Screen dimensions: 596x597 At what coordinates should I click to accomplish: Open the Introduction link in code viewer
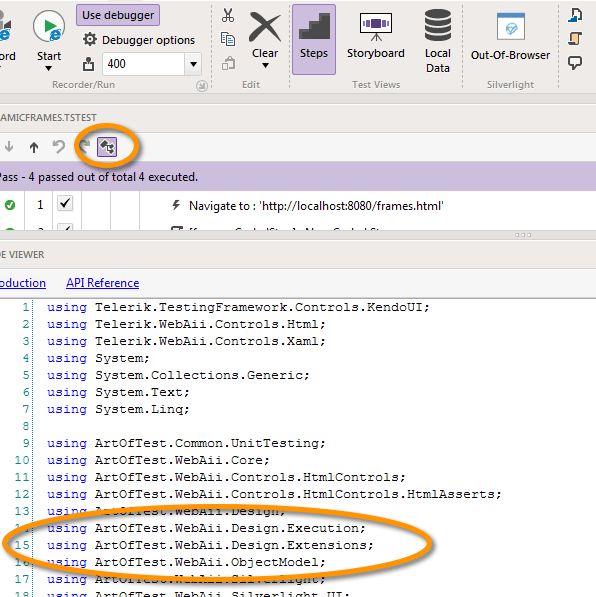[x=23, y=283]
